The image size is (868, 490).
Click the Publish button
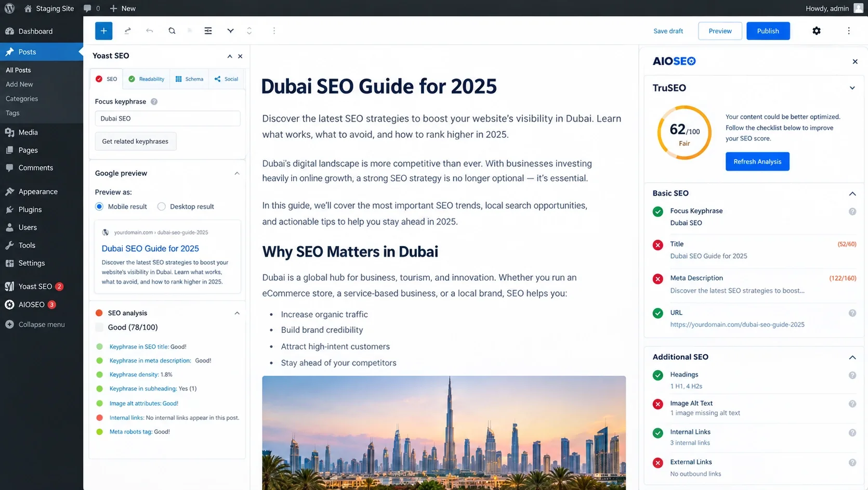pyautogui.click(x=768, y=31)
